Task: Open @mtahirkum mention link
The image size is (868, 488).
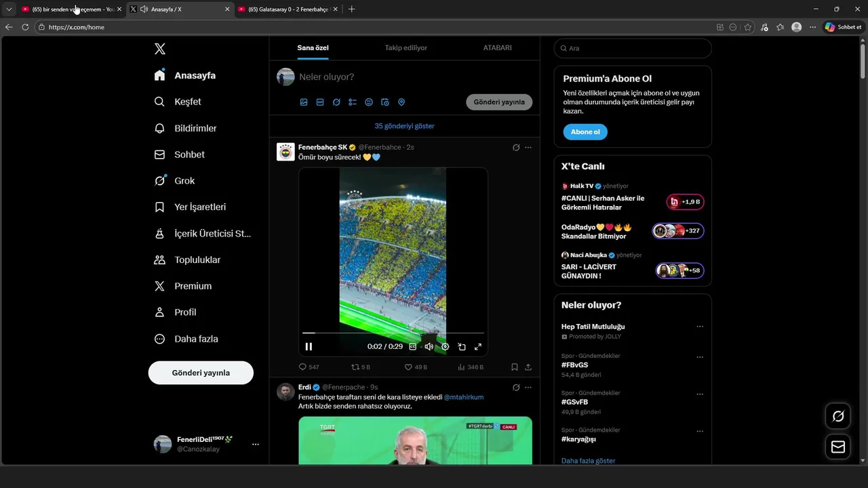Action: pos(464,397)
